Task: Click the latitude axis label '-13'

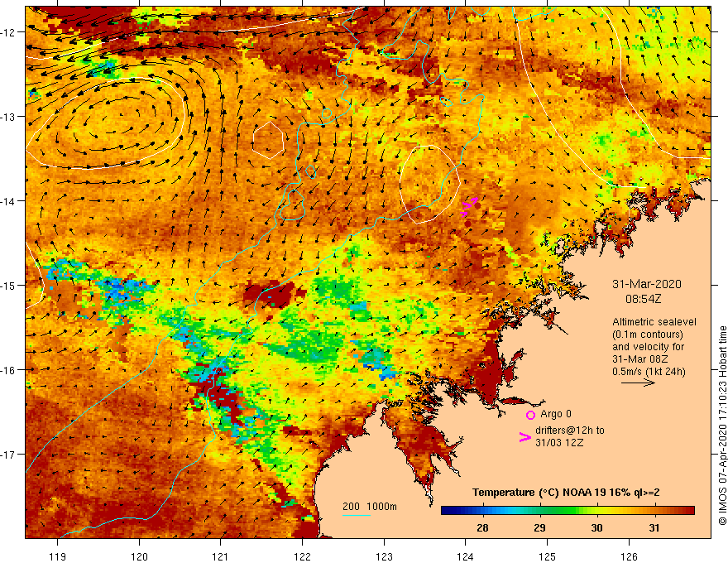Action: (8, 117)
